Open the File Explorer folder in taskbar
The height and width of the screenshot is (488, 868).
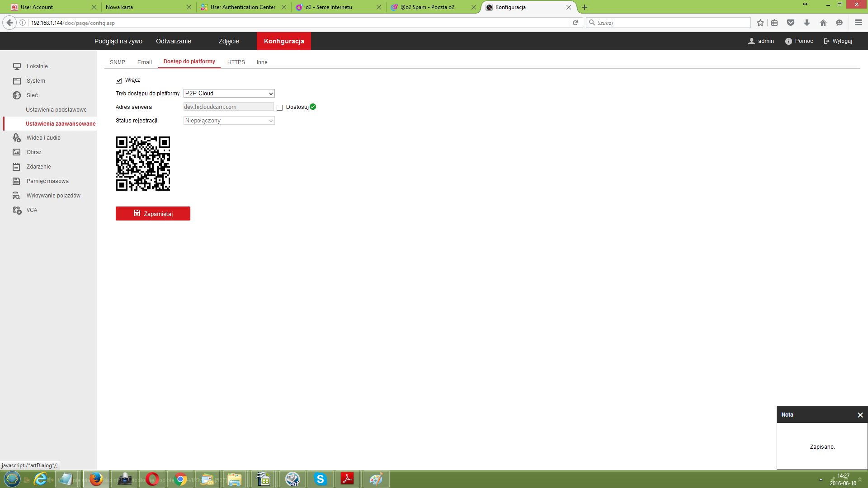click(x=235, y=479)
